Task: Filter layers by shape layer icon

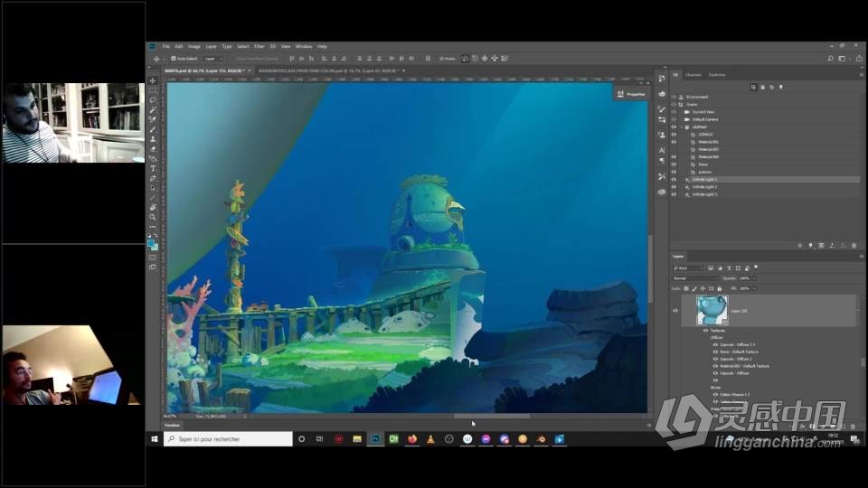Action: click(738, 268)
